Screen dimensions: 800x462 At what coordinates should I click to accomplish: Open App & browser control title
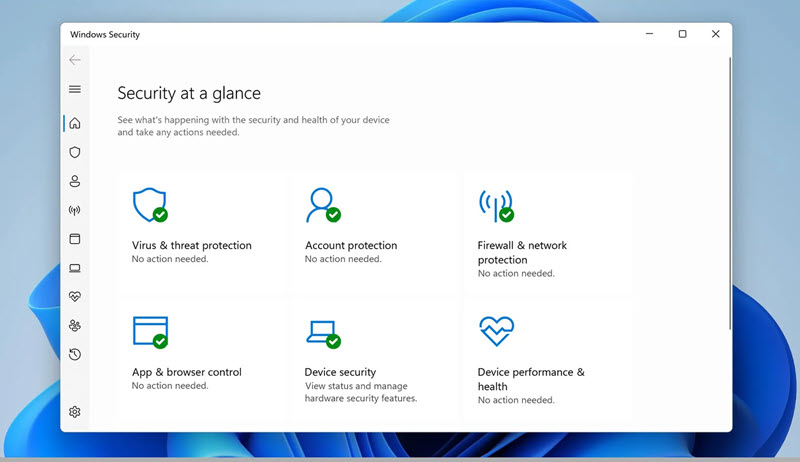coord(187,372)
